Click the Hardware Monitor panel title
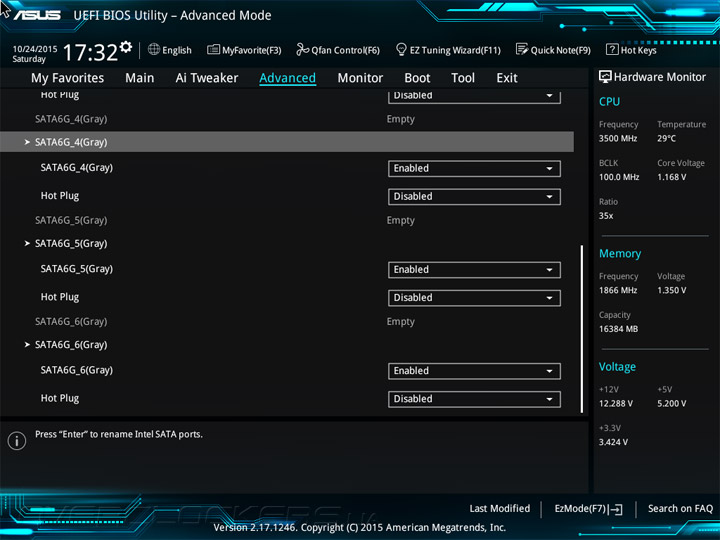This screenshot has width=720, height=540. [659, 77]
